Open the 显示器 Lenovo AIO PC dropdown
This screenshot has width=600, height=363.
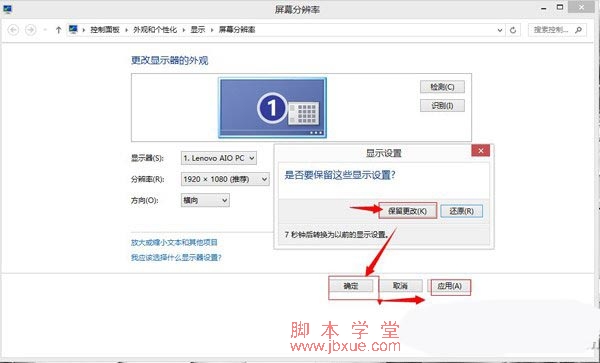(218, 158)
